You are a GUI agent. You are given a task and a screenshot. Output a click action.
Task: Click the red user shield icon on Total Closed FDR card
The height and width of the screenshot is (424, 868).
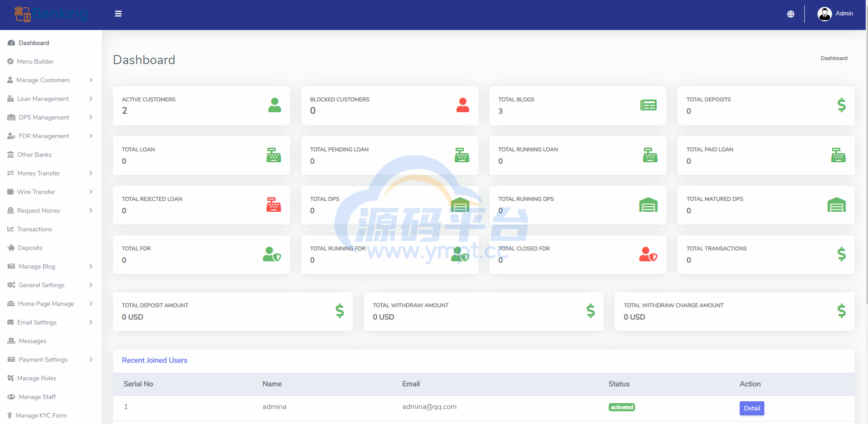[x=648, y=254]
